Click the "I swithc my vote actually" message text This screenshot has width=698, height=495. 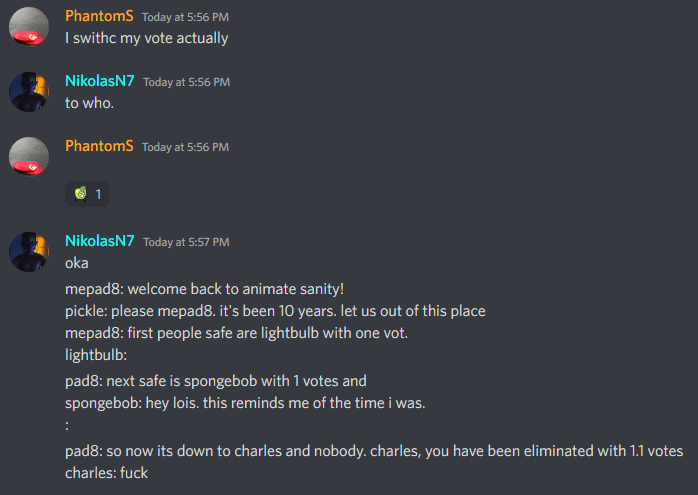147,38
